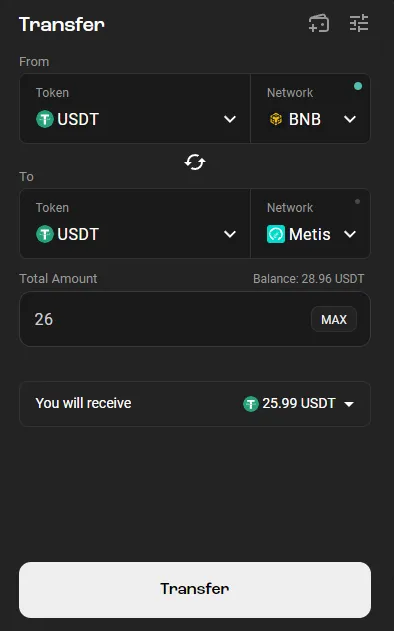
Task: Click green status dot on BNB network
Action: 358,86
